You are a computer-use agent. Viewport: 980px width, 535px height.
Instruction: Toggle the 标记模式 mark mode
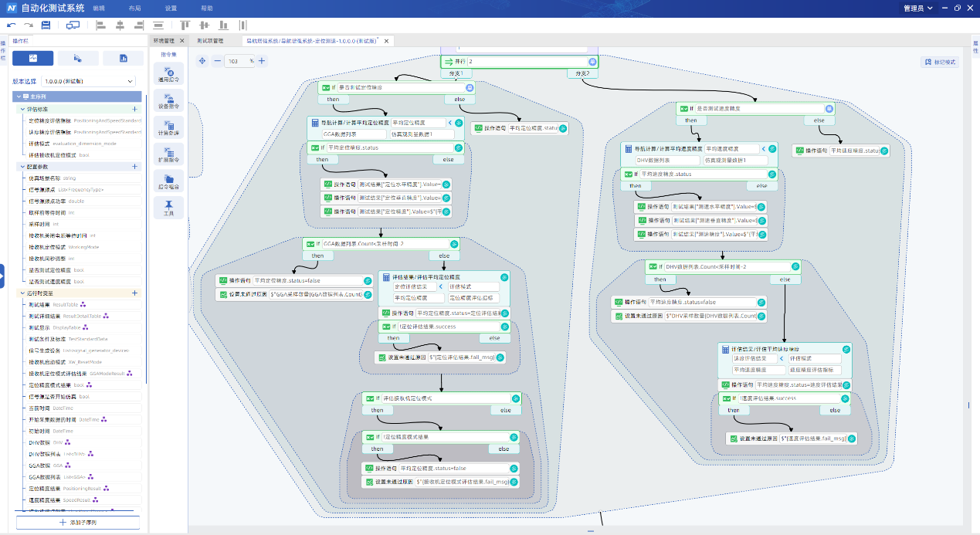[x=940, y=62]
